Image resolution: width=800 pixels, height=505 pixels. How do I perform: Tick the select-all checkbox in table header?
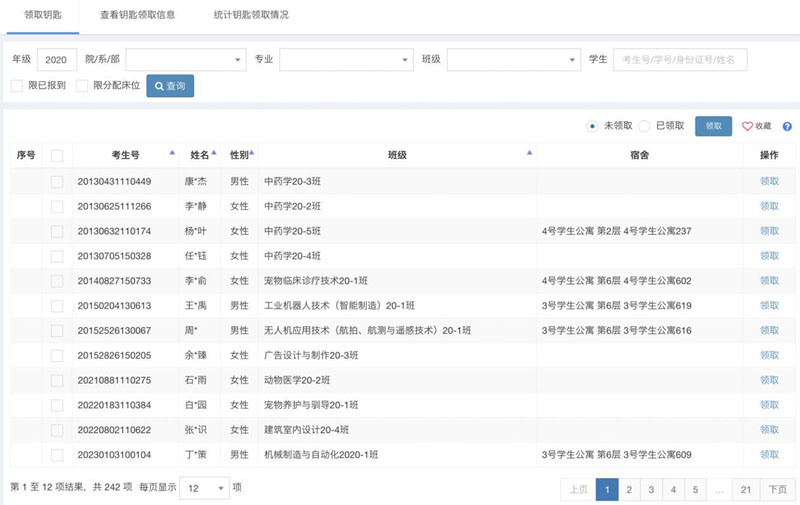(x=57, y=155)
